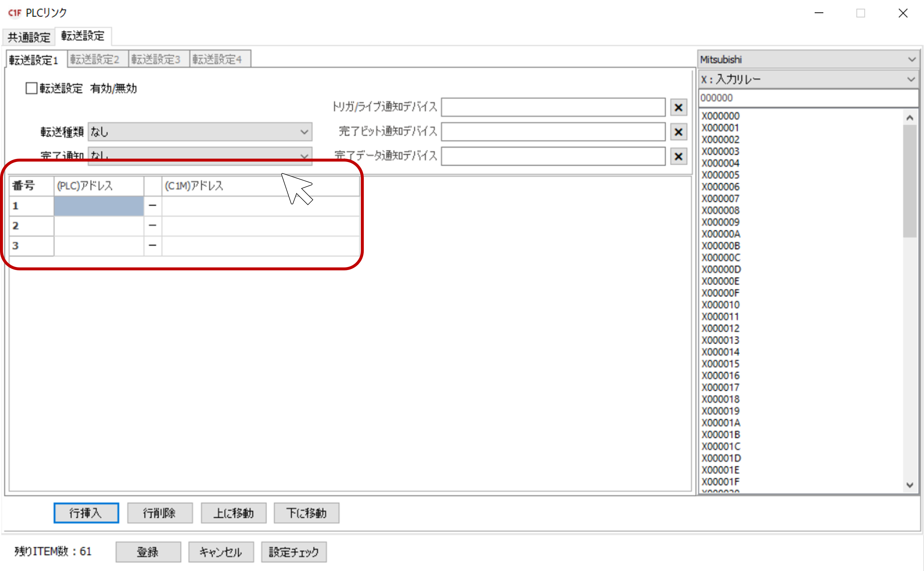Click the device list scrollbar thumb

coord(910,181)
